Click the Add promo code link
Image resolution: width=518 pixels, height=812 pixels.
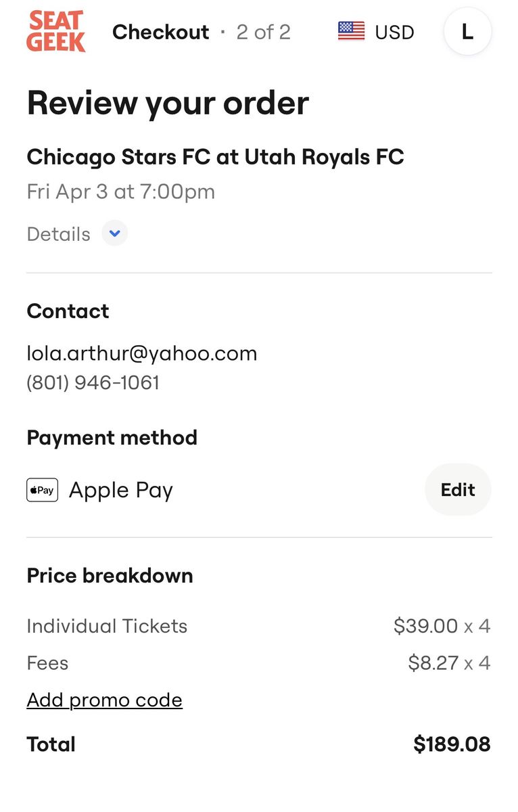pos(104,700)
